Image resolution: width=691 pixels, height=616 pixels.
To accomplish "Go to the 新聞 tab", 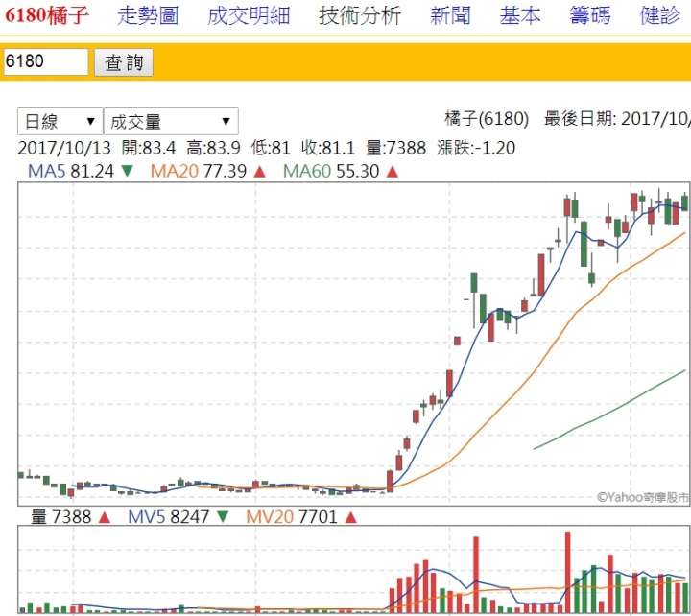I will coord(450,15).
